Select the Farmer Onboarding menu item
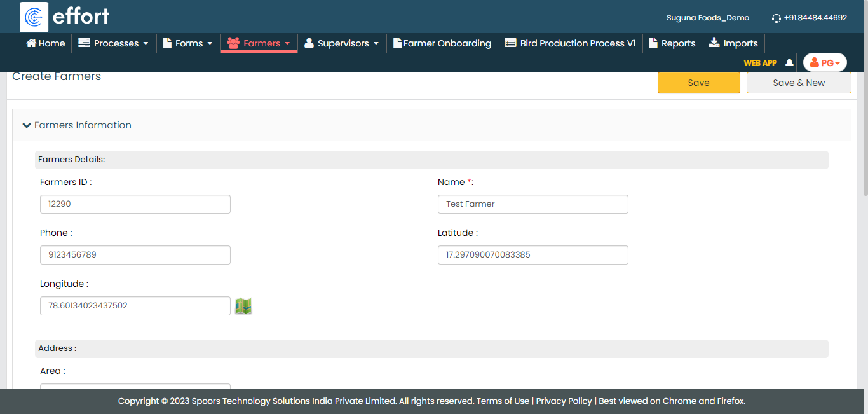Image resolution: width=868 pixels, height=414 pixels. (442, 43)
